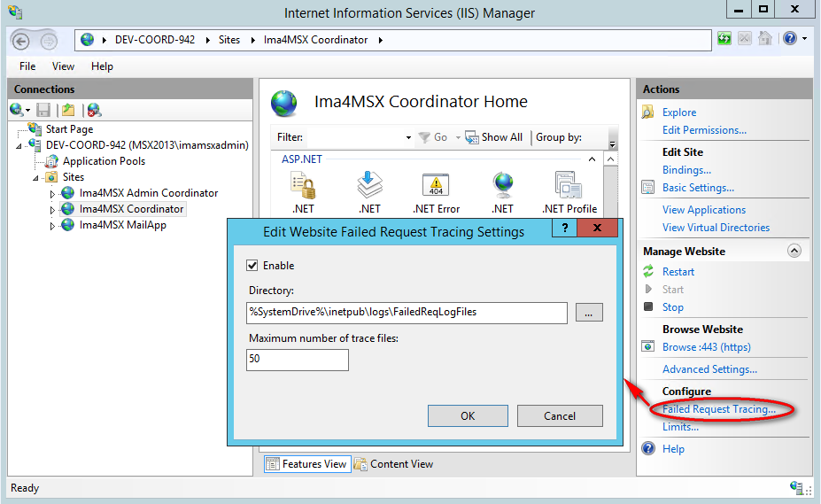Click the stop loading icon in address bar
This screenshot has width=821, height=504.
pos(745,38)
